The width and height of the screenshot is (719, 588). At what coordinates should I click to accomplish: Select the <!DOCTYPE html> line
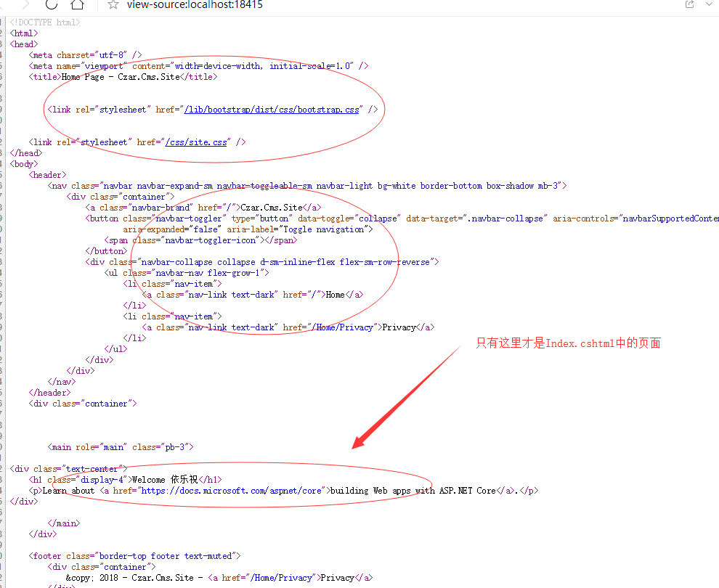point(45,23)
